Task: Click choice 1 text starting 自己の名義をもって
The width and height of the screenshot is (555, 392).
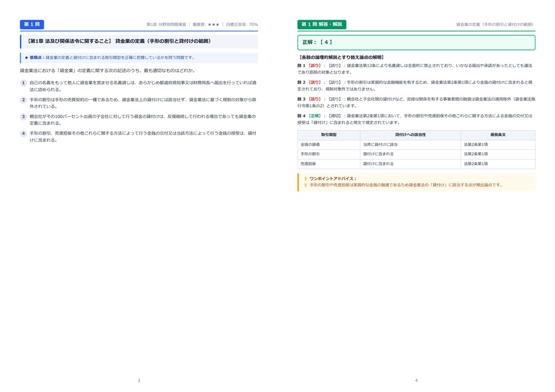Action: [143, 86]
